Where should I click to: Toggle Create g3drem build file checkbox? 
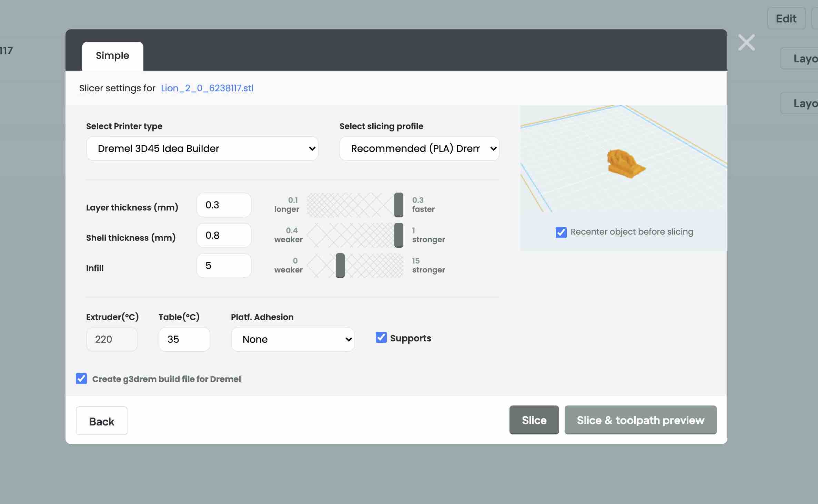point(81,379)
